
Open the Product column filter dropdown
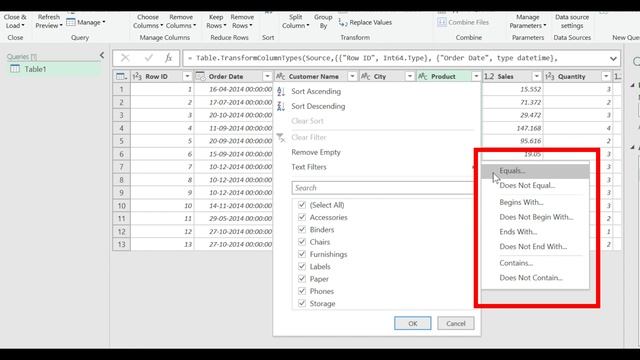(476, 76)
